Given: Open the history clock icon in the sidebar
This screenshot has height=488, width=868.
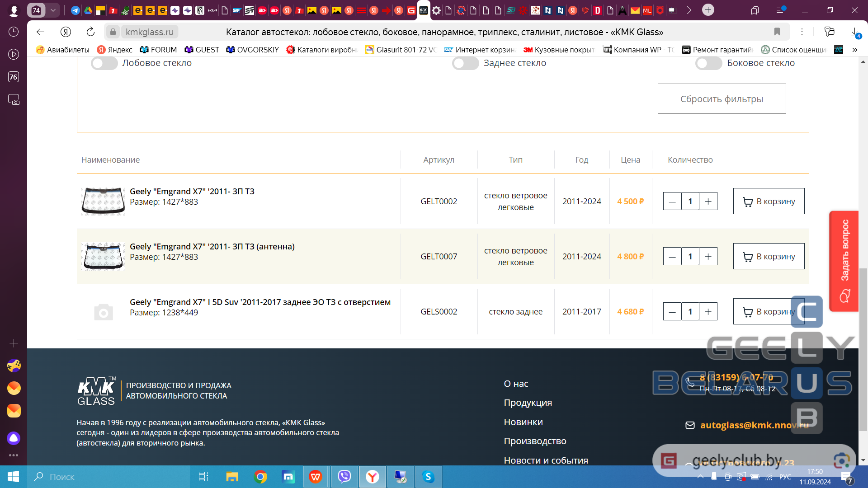Looking at the screenshot, I should [x=14, y=32].
